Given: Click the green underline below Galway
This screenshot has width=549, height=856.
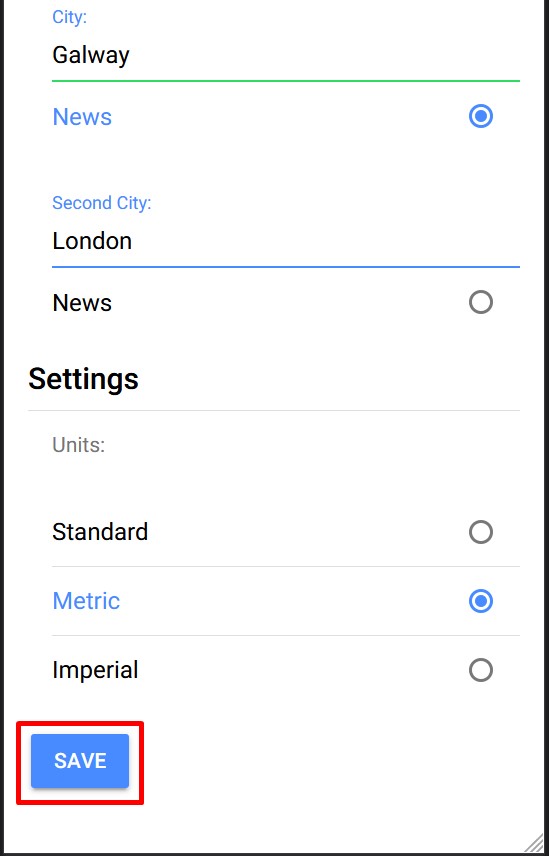Looking at the screenshot, I should 285,81.
